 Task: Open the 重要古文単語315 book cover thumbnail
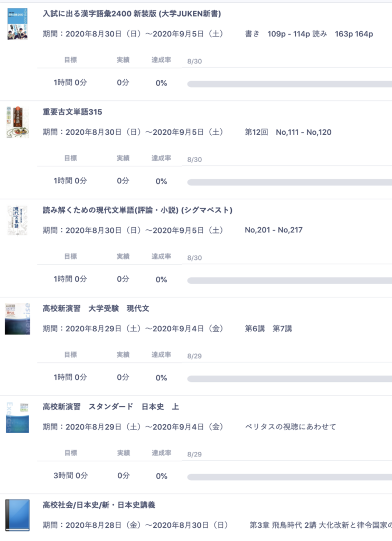click(x=17, y=122)
